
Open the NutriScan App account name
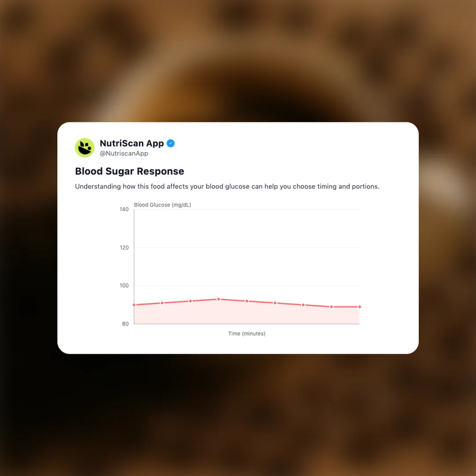[132, 143]
